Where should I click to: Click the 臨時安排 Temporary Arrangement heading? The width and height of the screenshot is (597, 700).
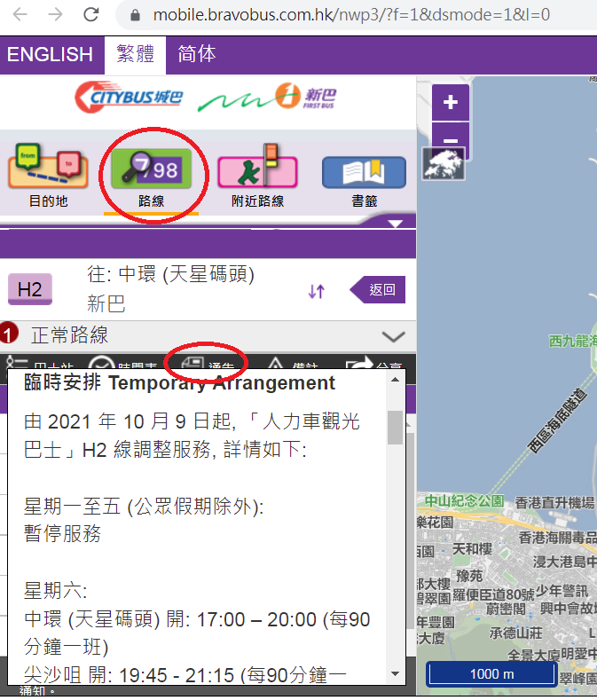pyautogui.click(x=179, y=383)
